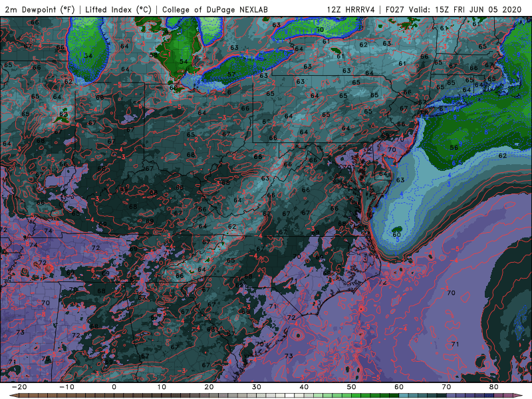Viewport: 532px width, 399px height.
Task: Click the 60 tick label on the color scale
Action: pyautogui.click(x=399, y=387)
